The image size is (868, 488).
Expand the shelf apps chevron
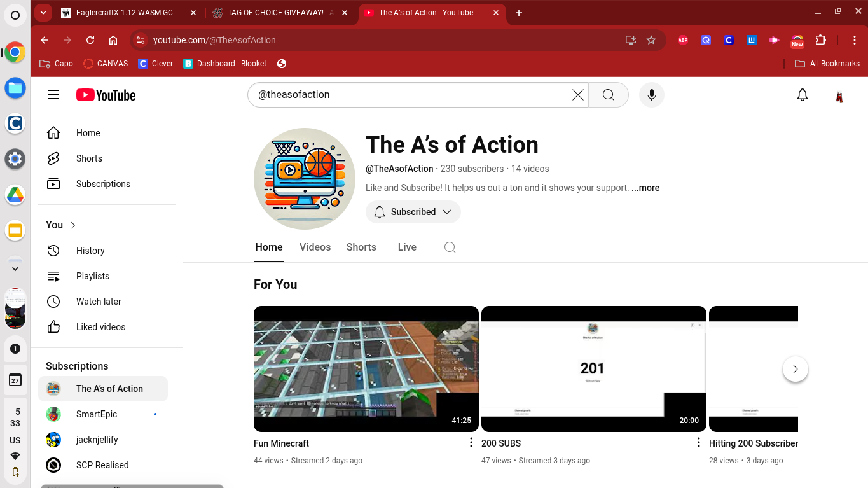click(15, 268)
